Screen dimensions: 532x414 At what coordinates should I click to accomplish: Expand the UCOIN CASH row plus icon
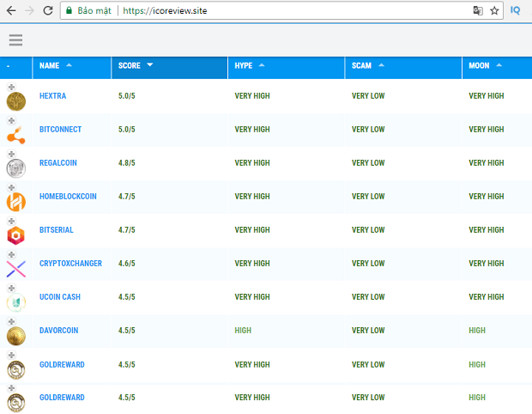[x=11, y=288]
